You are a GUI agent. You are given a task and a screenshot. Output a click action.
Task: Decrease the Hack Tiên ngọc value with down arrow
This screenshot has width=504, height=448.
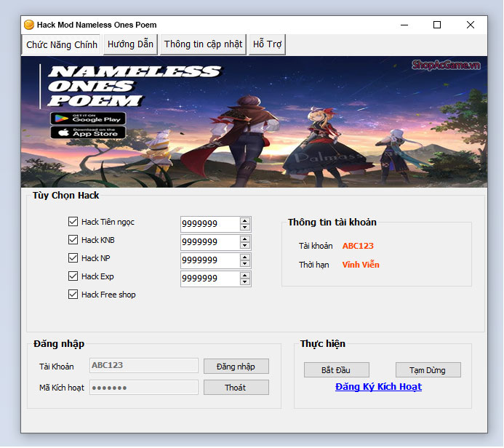245,227
